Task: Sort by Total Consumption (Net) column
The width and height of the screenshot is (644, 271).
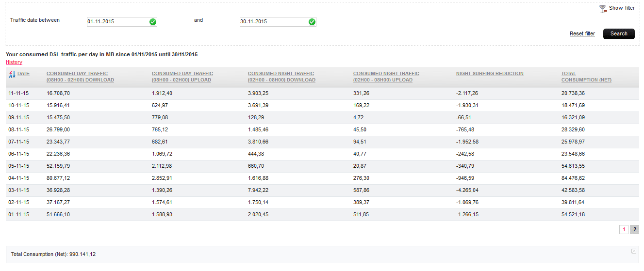Action: pyautogui.click(x=586, y=77)
